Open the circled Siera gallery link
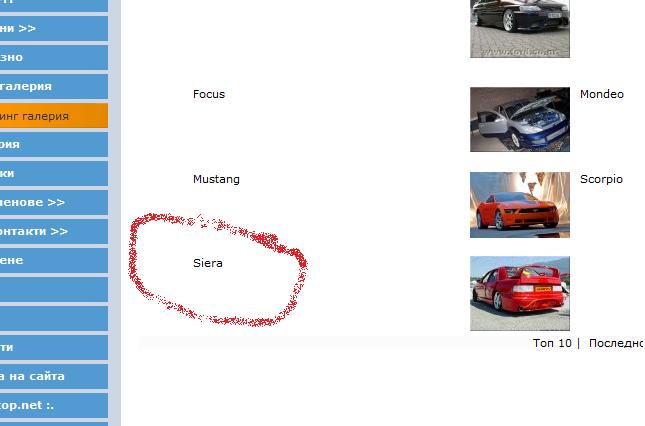 (x=208, y=263)
